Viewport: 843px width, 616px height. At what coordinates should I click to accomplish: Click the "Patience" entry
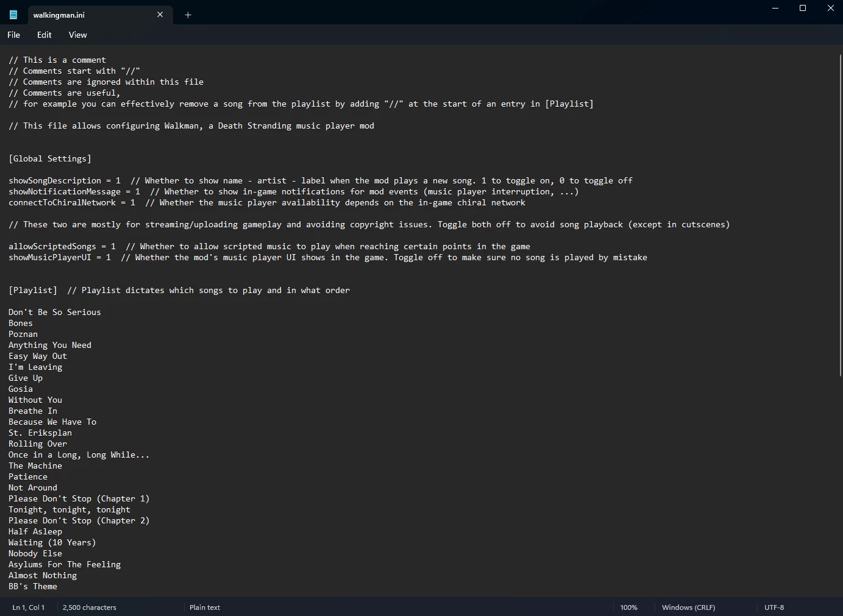pos(28,476)
